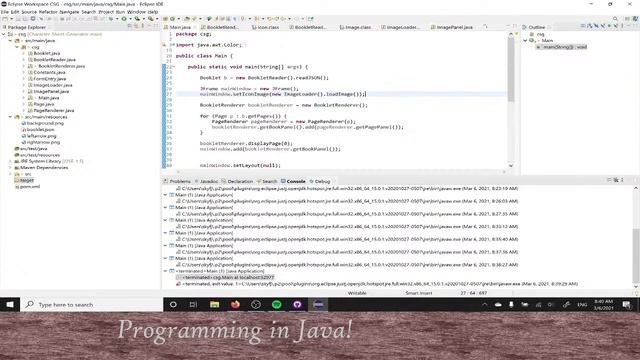Switch to the Icon.class editor tab
The width and height of the screenshot is (640, 360).
(x=265, y=27)
